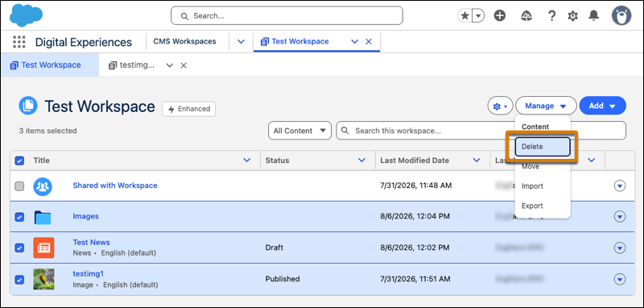Image resolution: width=644 pixels, height=308 pixels.
Task: Click the 3 items selected text
Action: (x=47, y=131)
